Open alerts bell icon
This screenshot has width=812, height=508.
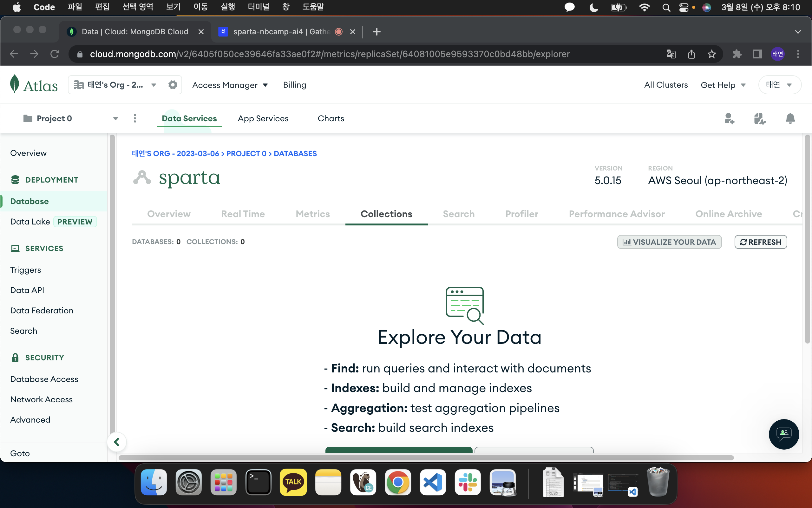pos(790,119)
